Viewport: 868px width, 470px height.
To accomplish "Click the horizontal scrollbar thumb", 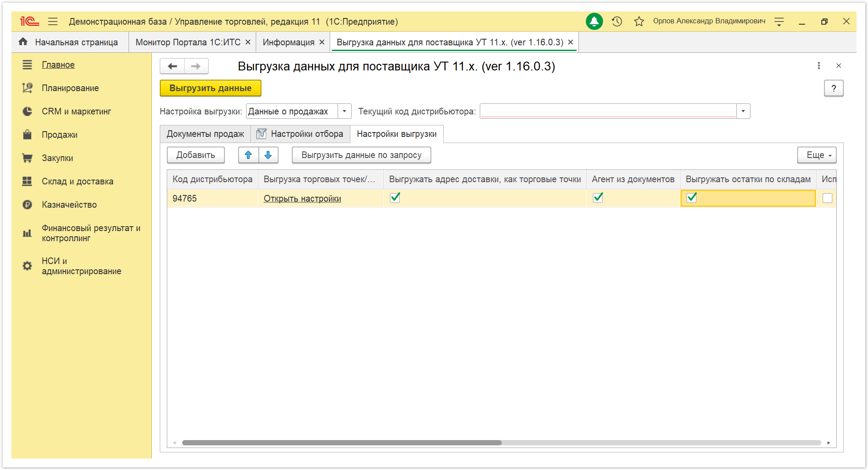I will coord(342,443).
